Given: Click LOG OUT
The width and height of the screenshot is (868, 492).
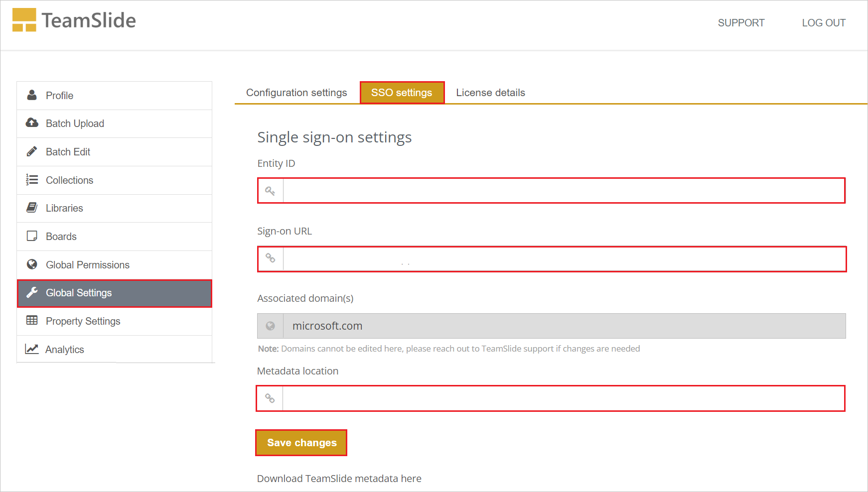Looking at the screenshot, I should point(824,22).
